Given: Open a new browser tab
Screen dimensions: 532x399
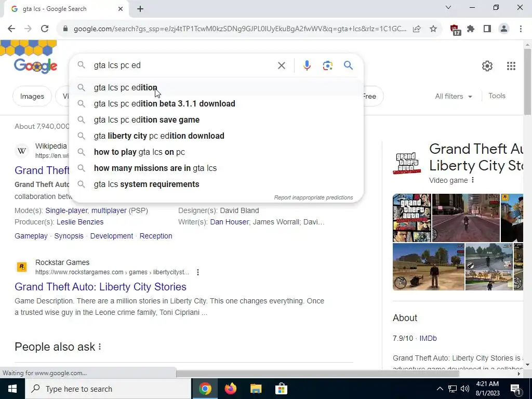Looking at the screenshot, I should [x=140, y=9].
